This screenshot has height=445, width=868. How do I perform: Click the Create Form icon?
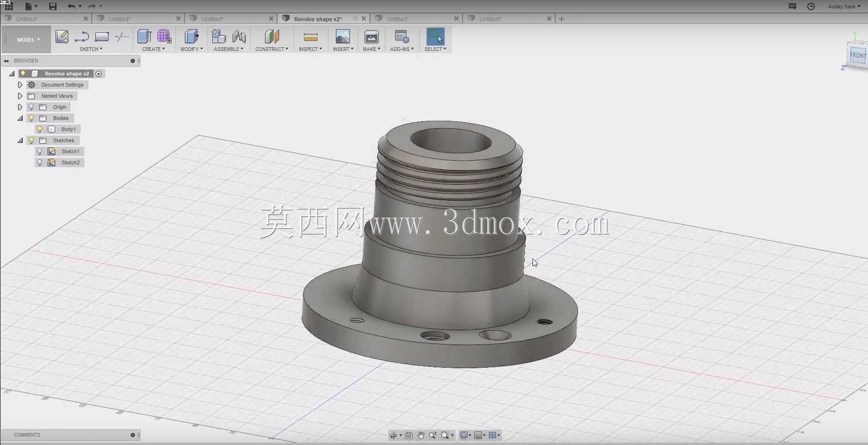pyautogui.click(x=164, y=37)
